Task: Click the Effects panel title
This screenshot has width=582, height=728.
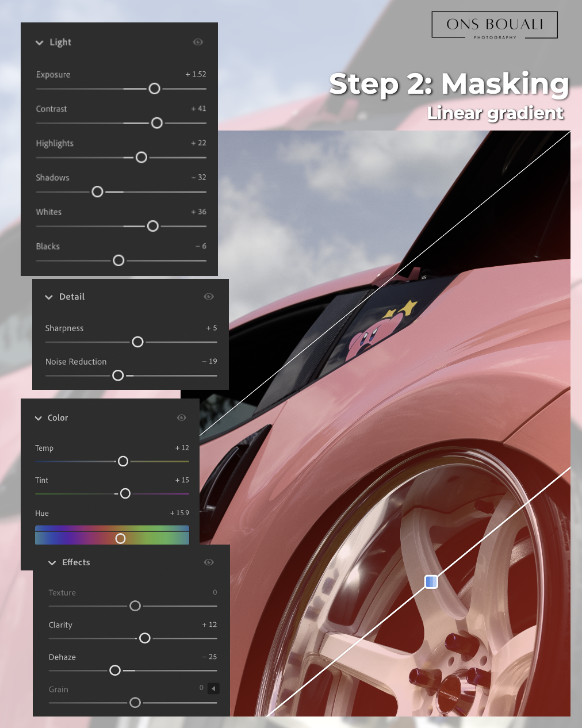Action: tap(76, 562)
